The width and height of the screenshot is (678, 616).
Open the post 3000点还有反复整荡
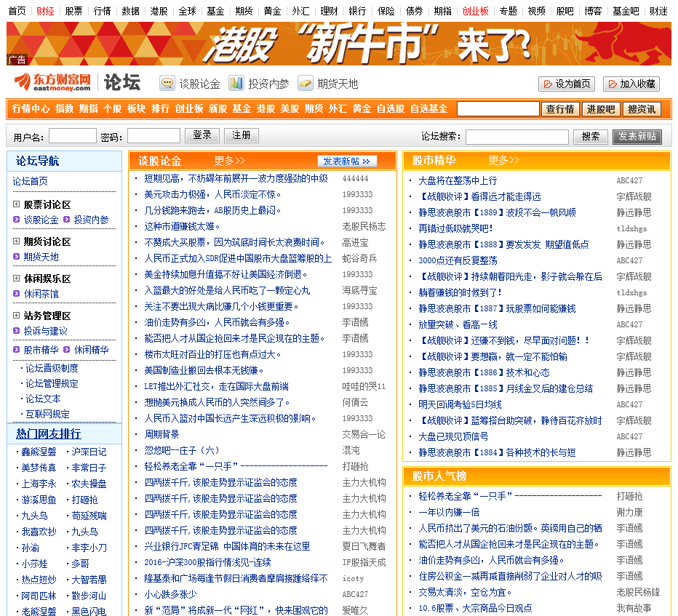pos(458,260)
